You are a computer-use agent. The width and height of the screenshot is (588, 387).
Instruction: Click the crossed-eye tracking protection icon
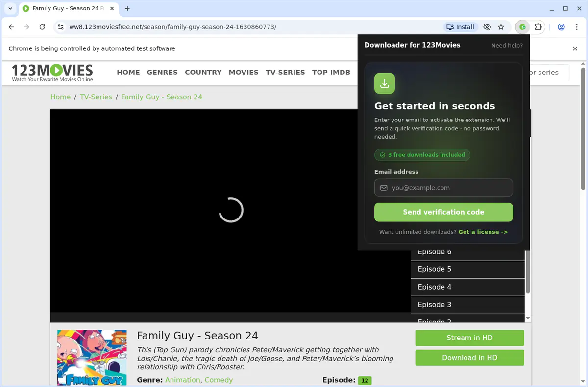(x=487, y=27)
